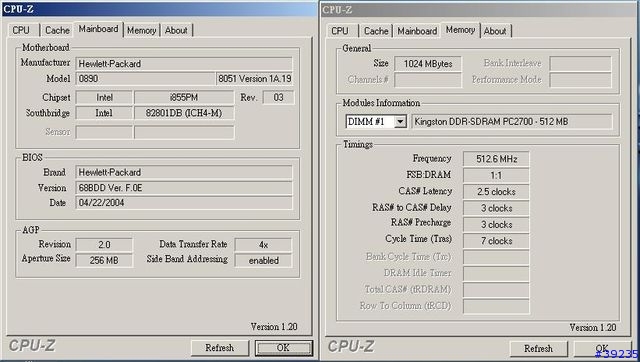Open the CPU tab in right CPU-Z window
This screenshot has width=640, height=362.
pyautogui.click(x=340, y=31)
